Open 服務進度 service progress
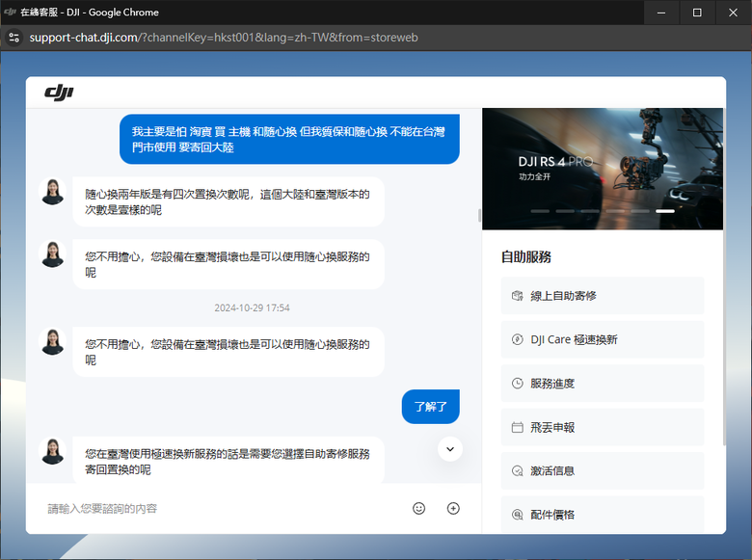This screenshot has width=752, height=560. pos(603,383)
